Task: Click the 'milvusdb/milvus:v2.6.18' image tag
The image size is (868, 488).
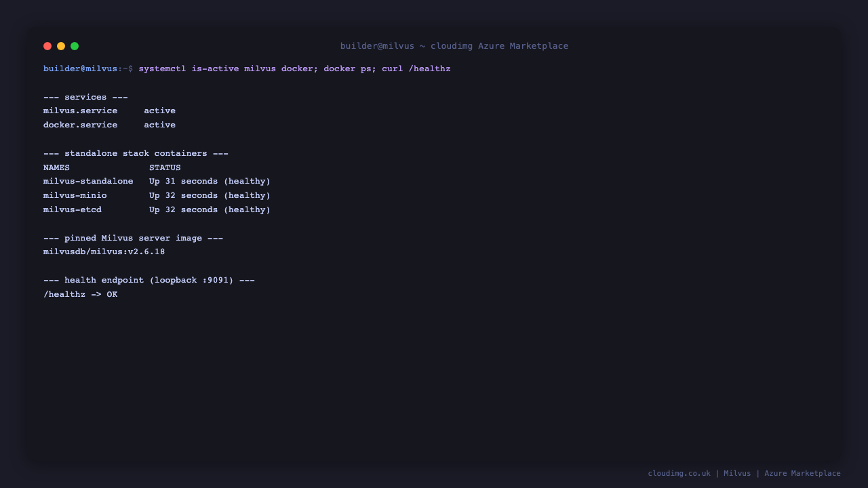Action: point(104,251)
